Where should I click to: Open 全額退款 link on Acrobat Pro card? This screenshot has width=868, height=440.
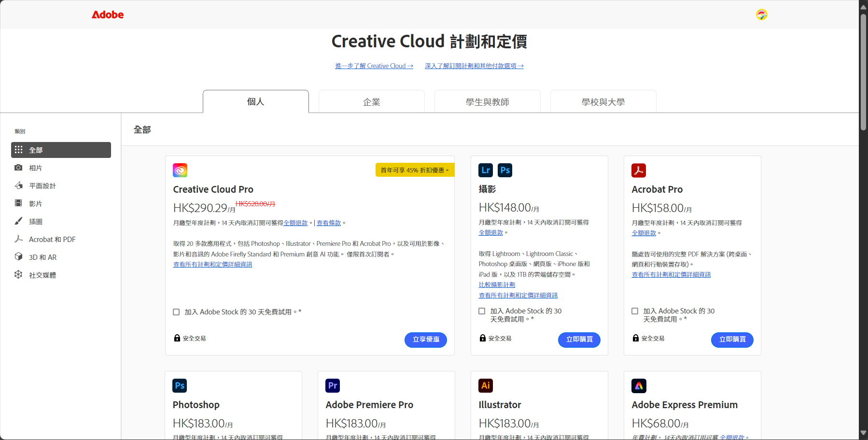tap(644, 233)
